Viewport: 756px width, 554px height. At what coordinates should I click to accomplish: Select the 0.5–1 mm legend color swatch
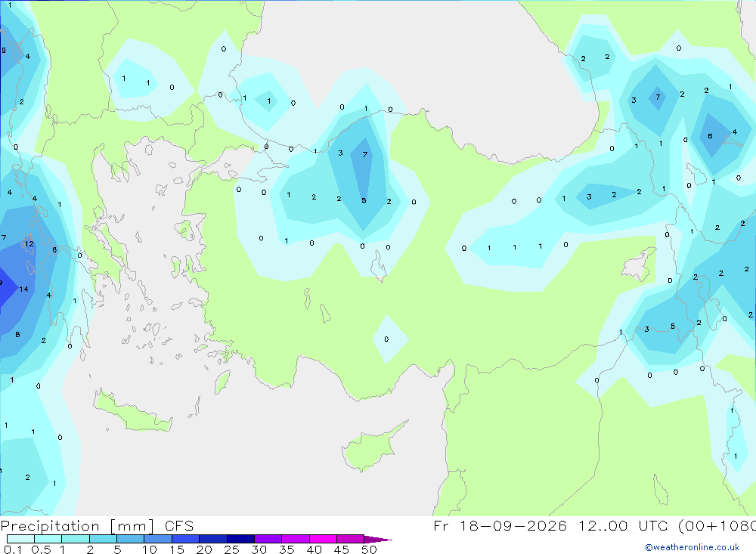tap(48, 539)
